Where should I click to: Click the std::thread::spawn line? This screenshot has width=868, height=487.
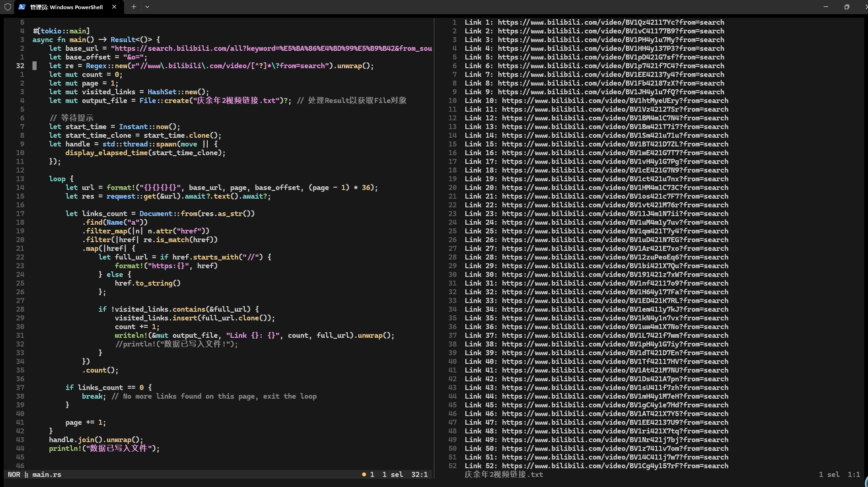(133, 144)
